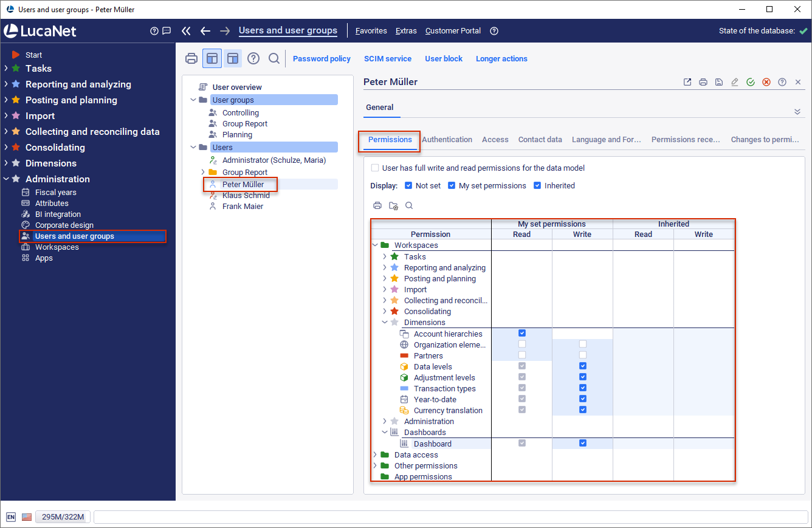Open Longer actions
The width and height of the screenshot is (812, 528).
click(501, 59)
